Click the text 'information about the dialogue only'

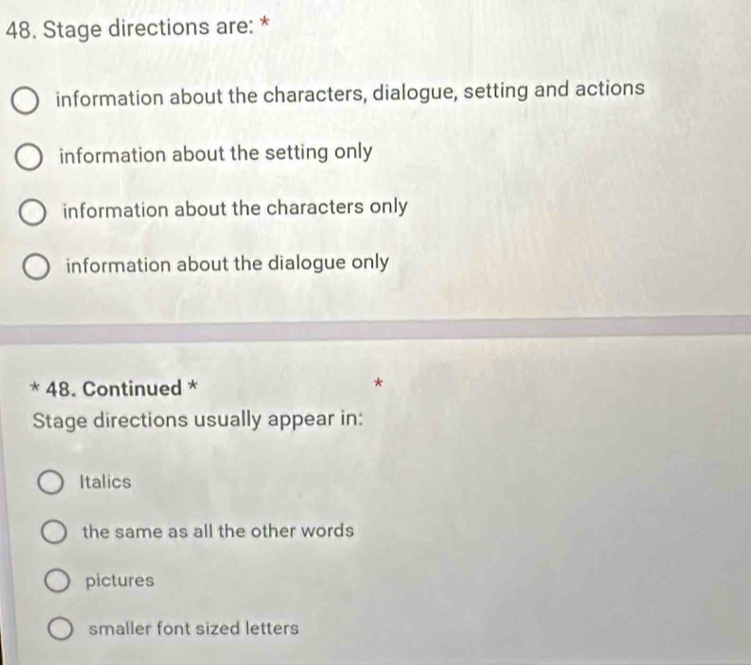pyautogui.click(x=227, y=262)
